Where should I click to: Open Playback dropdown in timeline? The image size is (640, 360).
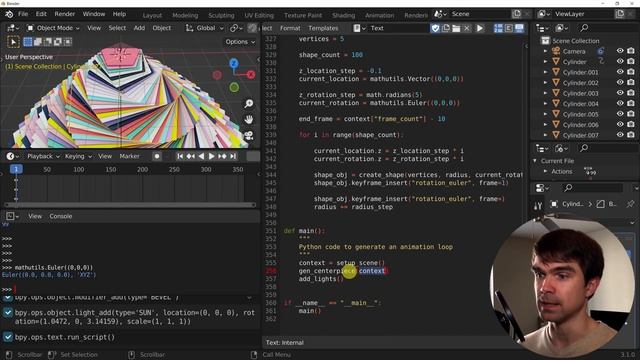point(43,156)
